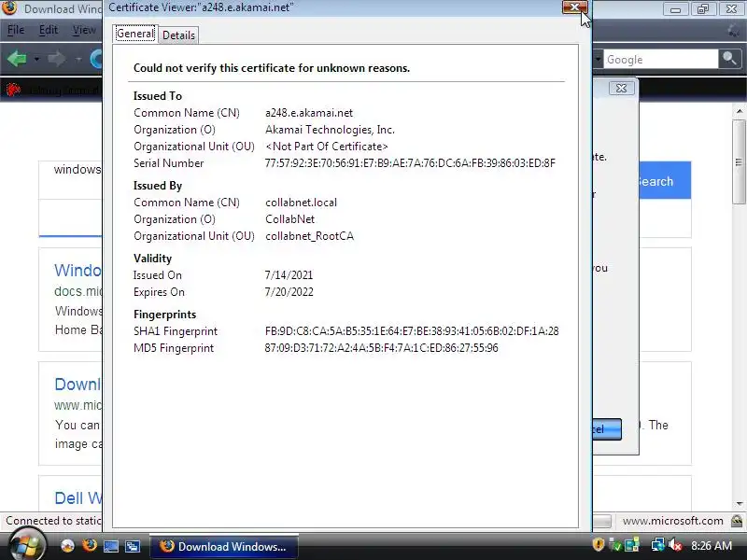
Task: Click the grey Forward arrow in Firefox
Action: (x=57, y=59)
